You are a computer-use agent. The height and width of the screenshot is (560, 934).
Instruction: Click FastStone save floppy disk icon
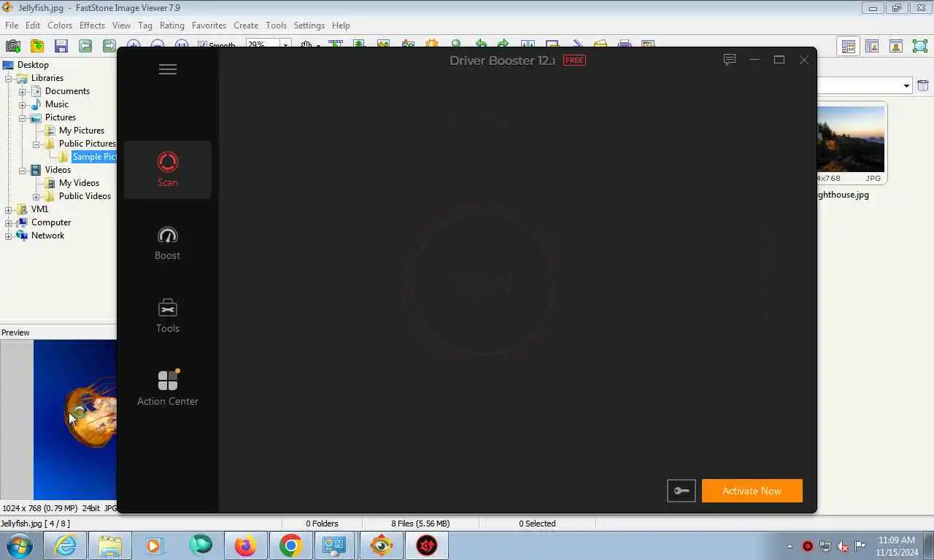[x=61, y=46]
